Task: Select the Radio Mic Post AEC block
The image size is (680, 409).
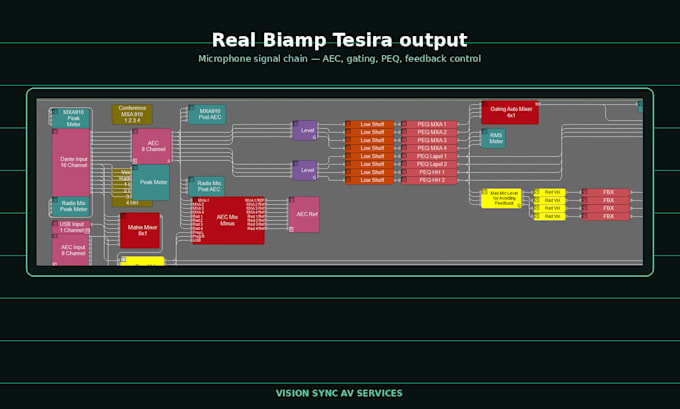Action: [x=207, y=186]
